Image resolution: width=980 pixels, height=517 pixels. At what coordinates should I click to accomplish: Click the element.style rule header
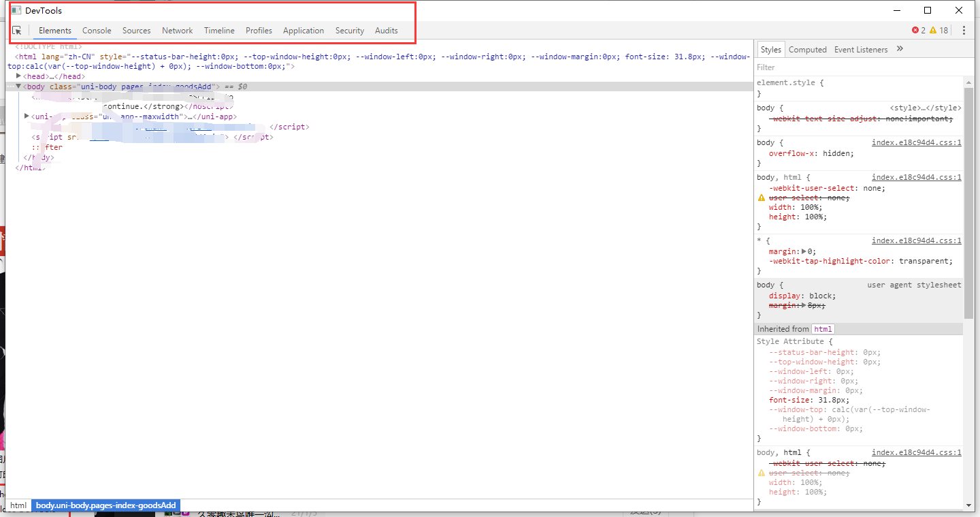[790, 82]
